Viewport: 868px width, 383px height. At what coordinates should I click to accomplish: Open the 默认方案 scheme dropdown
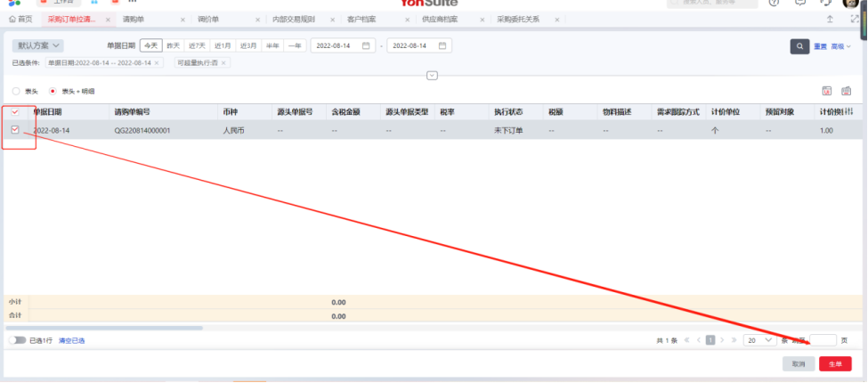coord(37,45)
